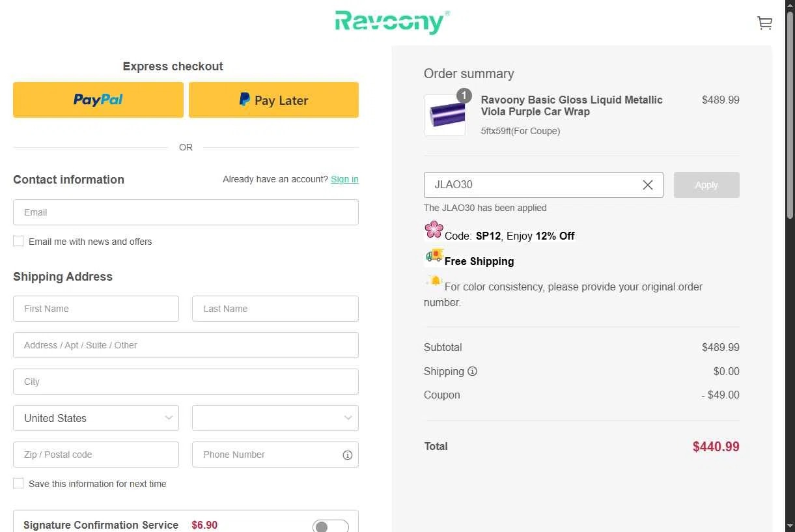
Task: Click the purple car wrap thumbnail
Action: point(445,115)
